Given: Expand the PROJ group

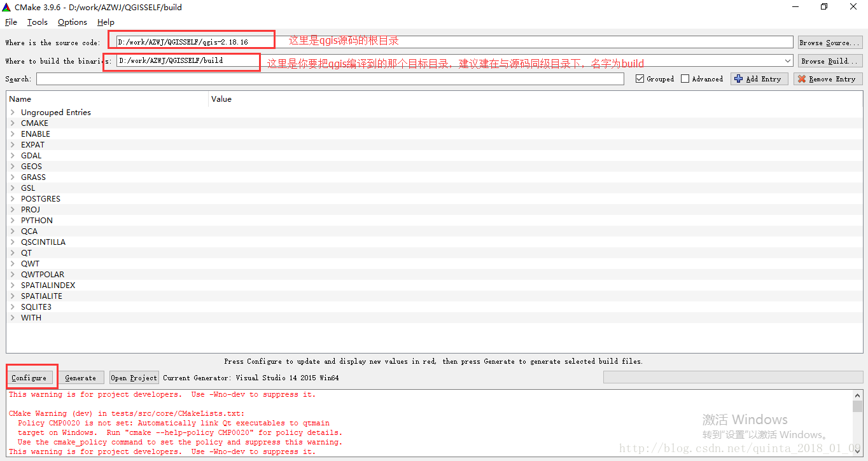Looking at the screenshot, I should tap(13, 210).
